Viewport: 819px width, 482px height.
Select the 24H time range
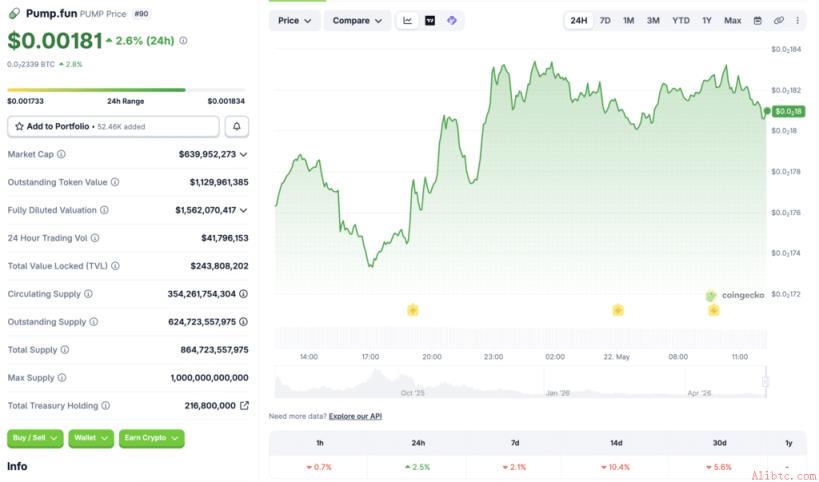(x=578, y=21)
